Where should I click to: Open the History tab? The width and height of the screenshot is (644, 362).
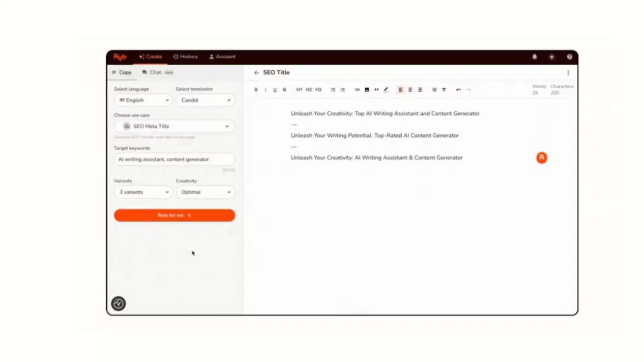click(185, 57)
